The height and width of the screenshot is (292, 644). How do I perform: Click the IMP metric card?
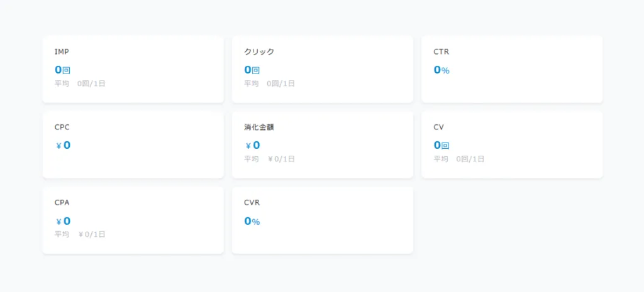[x=133, y=69]
